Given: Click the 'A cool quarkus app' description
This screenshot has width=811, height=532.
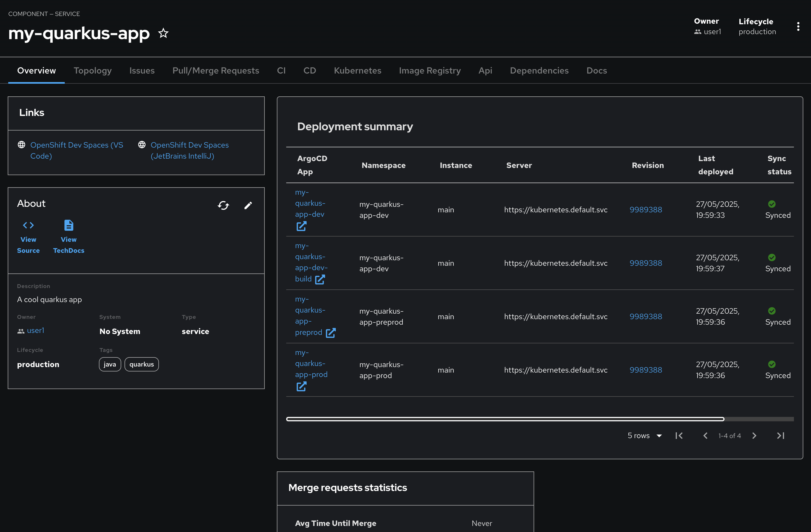Looking at the screenshot, I should point(49,299).
